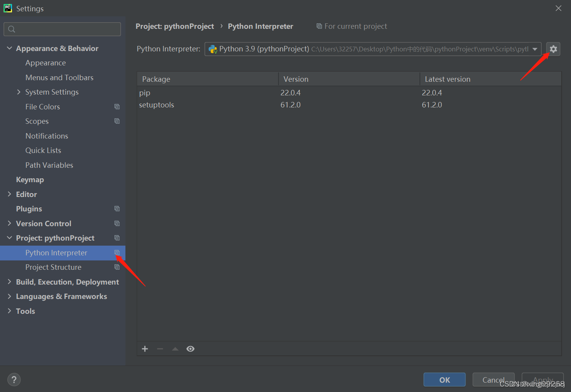Click project-level icon beside Project: pythonProject
Screen dimensions: 571x392
click(x=117, y=238)
